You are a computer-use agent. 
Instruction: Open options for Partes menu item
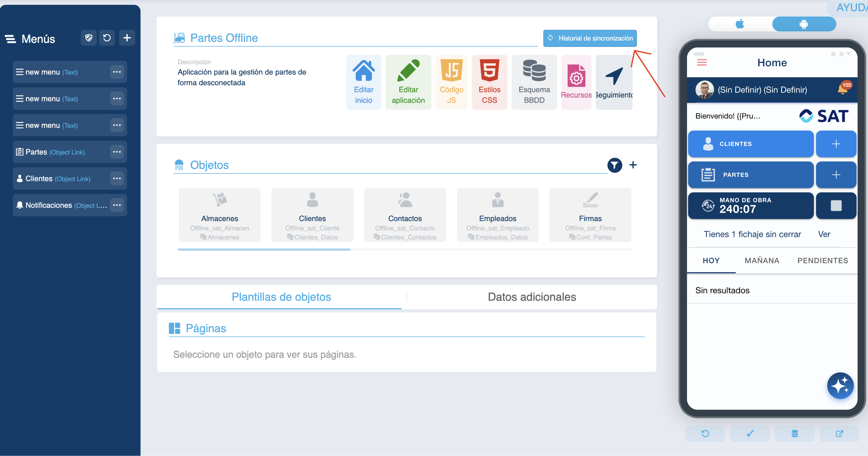[117, 152]
